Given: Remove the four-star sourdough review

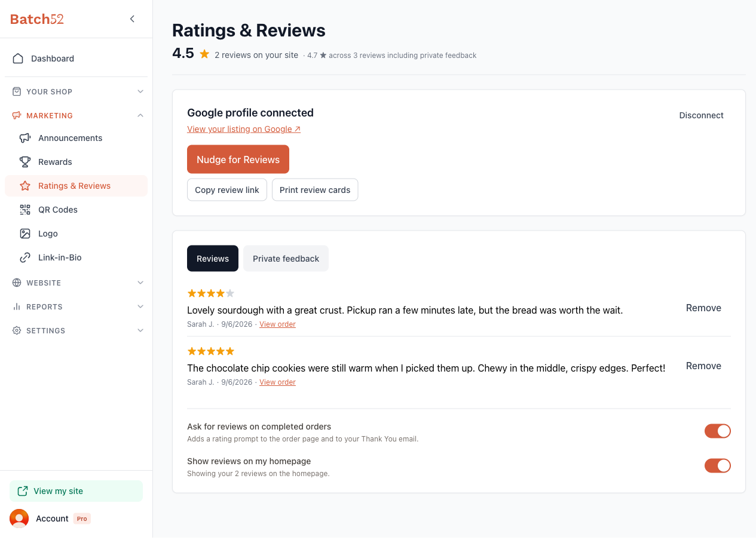Looking at the screenshot, I should (x=703, y=308).
